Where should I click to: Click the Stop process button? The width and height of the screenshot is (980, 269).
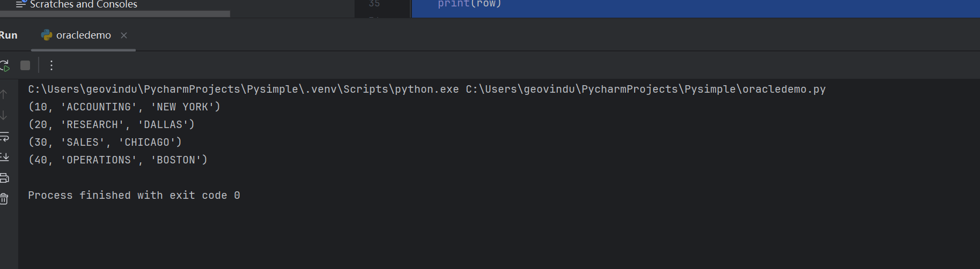(x=25, y=65)
